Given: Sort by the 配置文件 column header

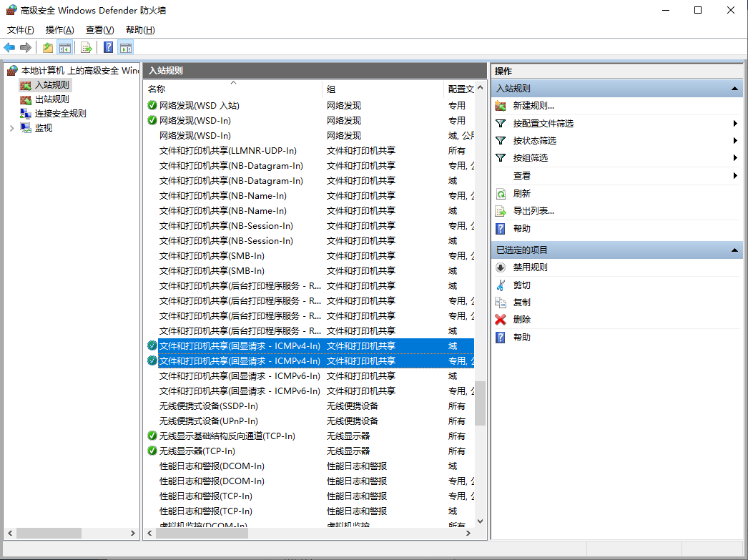Looking at the screenshot, I should [460, 89].
